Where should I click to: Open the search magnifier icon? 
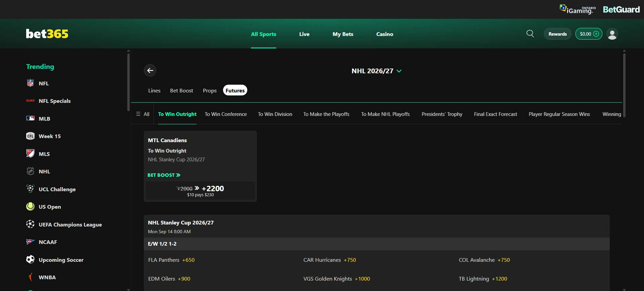coord(530,34)
